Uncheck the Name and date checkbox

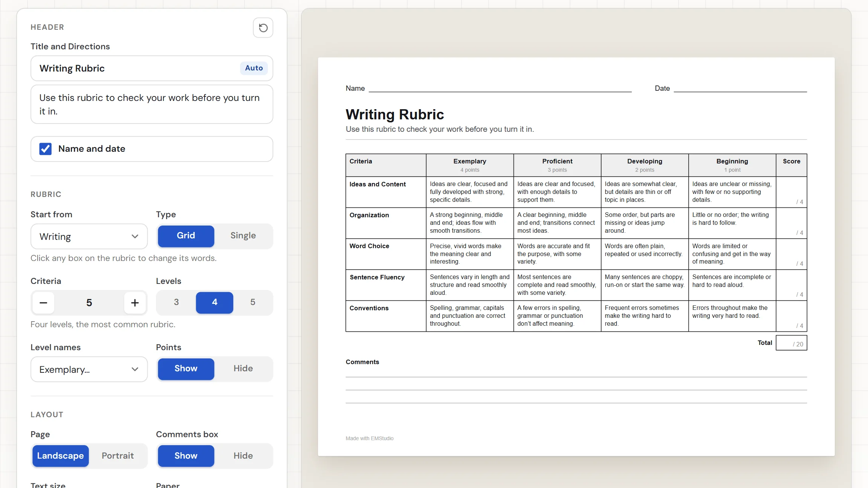pos(46,149)
